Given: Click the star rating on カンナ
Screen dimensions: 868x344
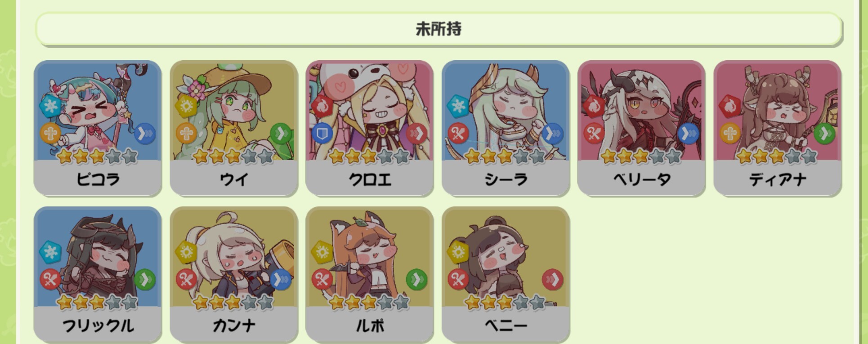Looking at the screenshot, I should point(233,303).
